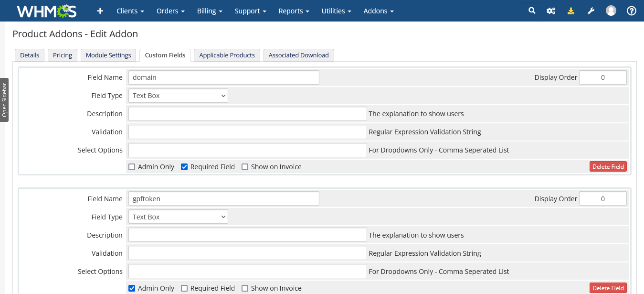Enable Required Field for gpftoken field
The width and height of the screenshot is (644, 294).
click(x=184, y=288)
